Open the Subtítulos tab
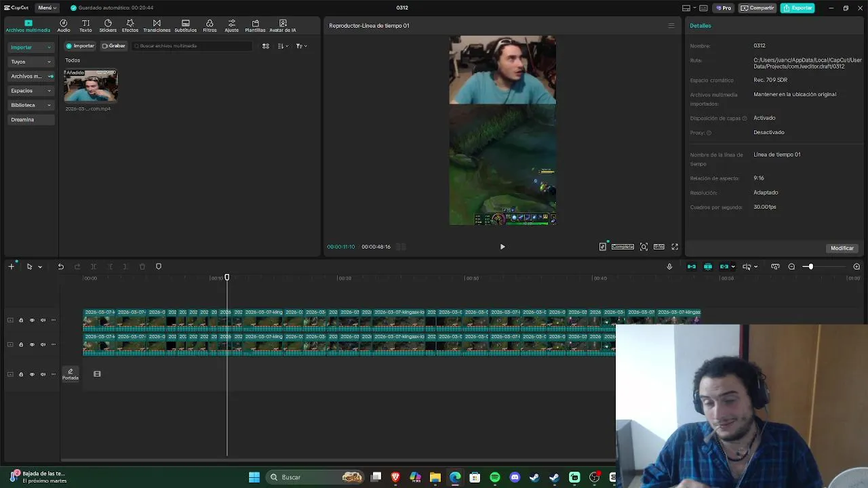The image size is (868, 488). 185,26
